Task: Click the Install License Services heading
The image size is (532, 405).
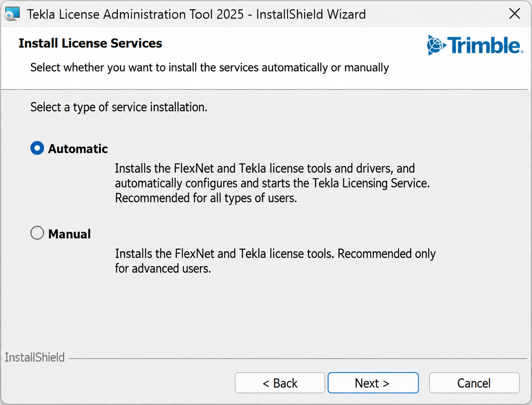Action: [90, 43]
